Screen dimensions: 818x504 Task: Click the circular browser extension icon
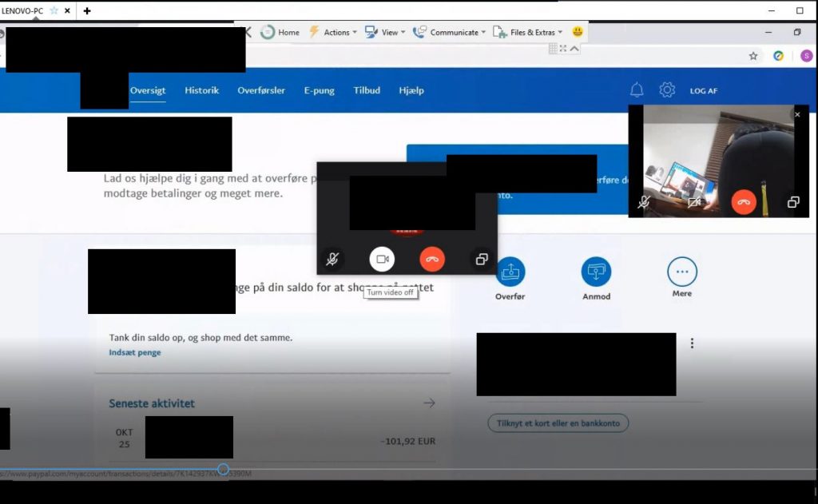tap(778, 56)
